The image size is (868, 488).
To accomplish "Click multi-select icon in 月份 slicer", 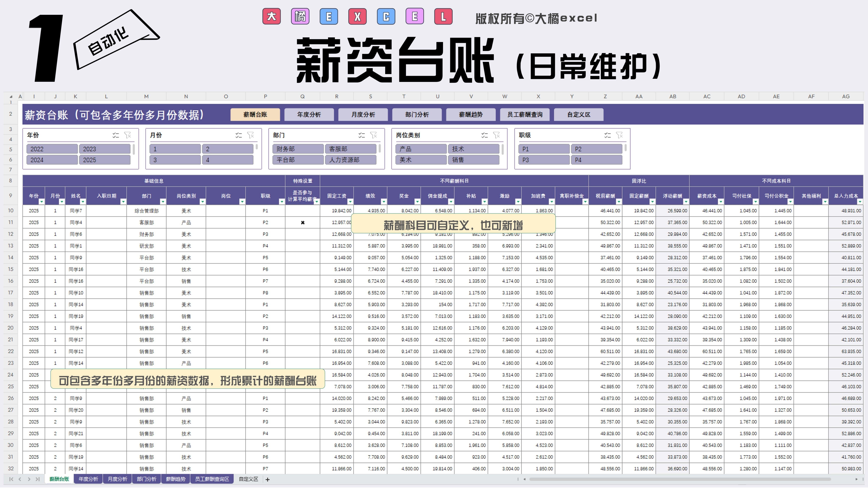I will tap(239, 135).
